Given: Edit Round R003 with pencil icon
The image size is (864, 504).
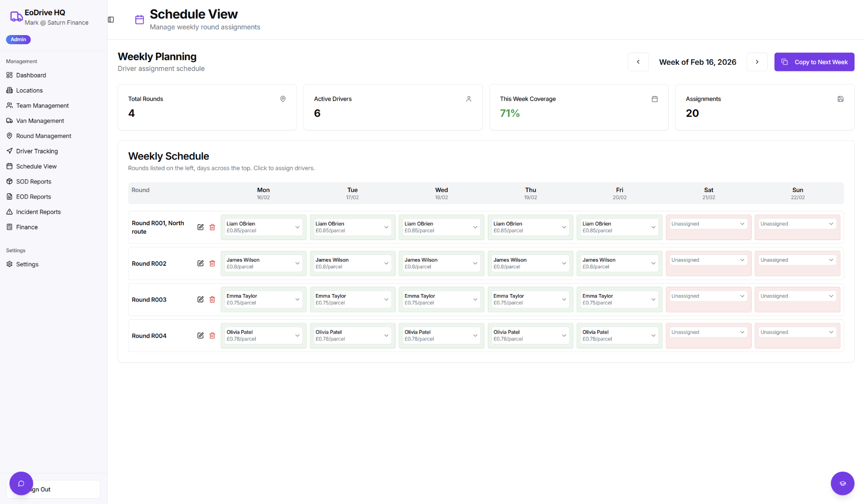Looking at the screenshot, I should [200, 299].
